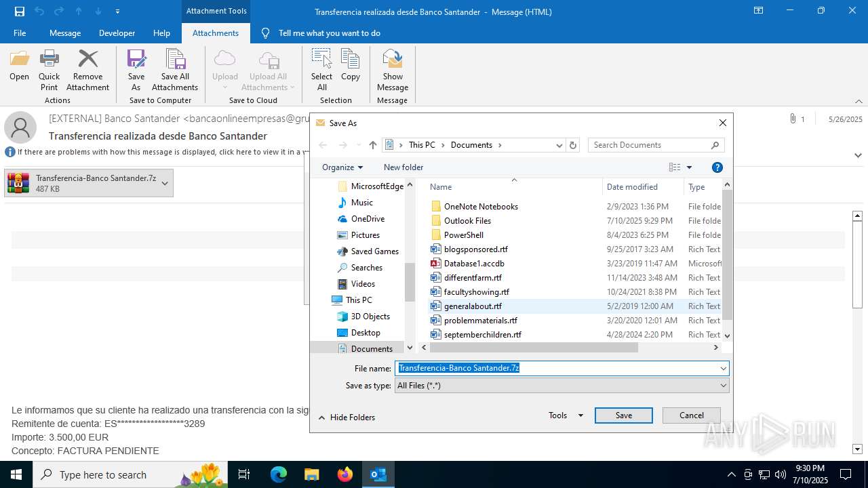
Task: Select the OneNote Notebooks folder
Action: click(x=481, y=207)
